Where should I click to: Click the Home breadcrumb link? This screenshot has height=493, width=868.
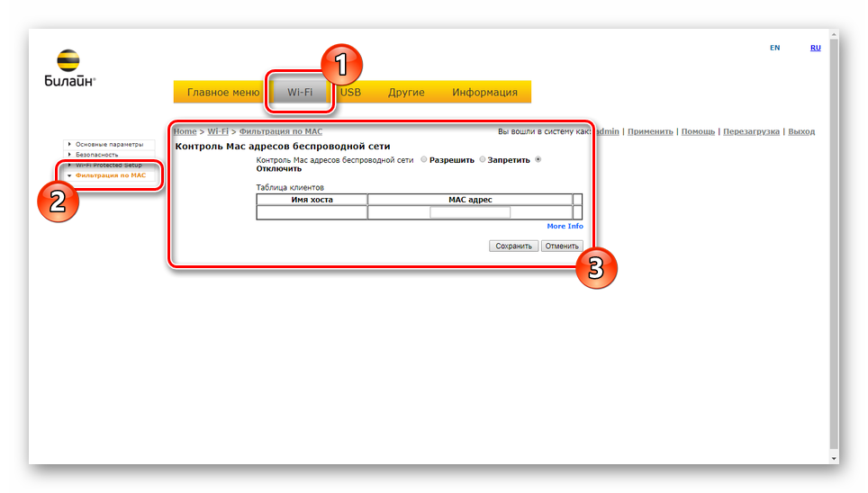[185, 131]
